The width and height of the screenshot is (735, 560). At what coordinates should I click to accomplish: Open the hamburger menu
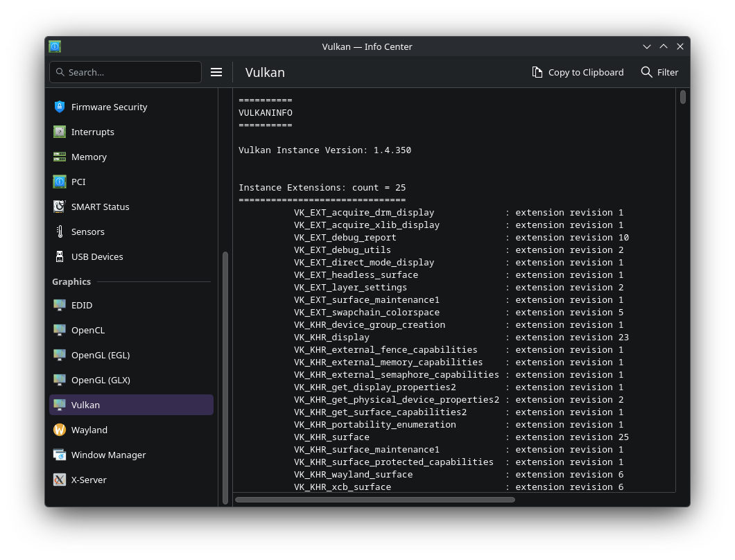(216, 72)
